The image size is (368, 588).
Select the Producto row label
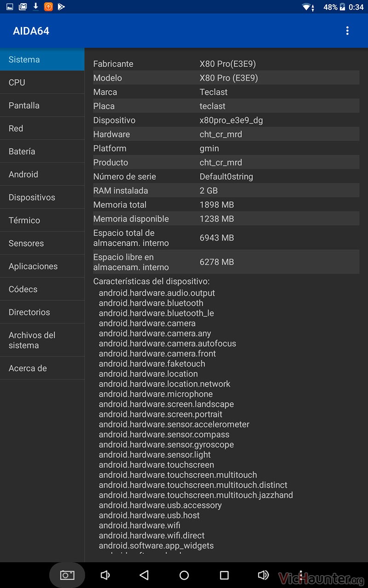pos(111,163)
